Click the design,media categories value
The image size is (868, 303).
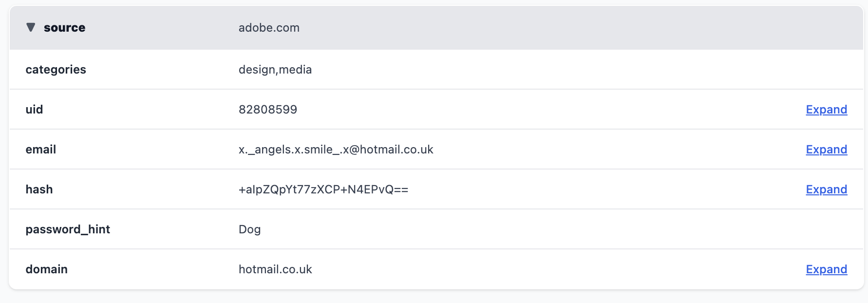click(275, 70)
